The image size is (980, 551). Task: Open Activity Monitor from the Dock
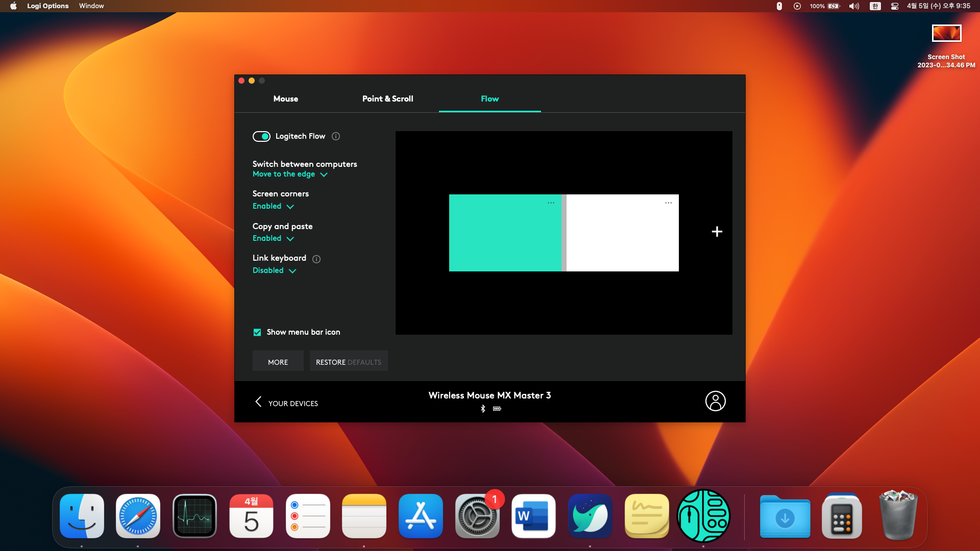(194, 516)
